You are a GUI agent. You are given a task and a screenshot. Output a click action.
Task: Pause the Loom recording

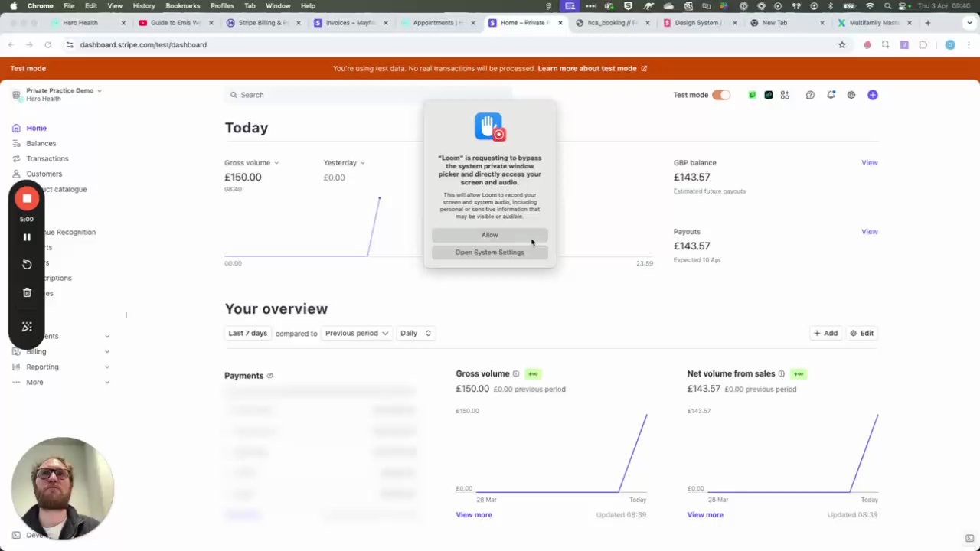point(27,237)
